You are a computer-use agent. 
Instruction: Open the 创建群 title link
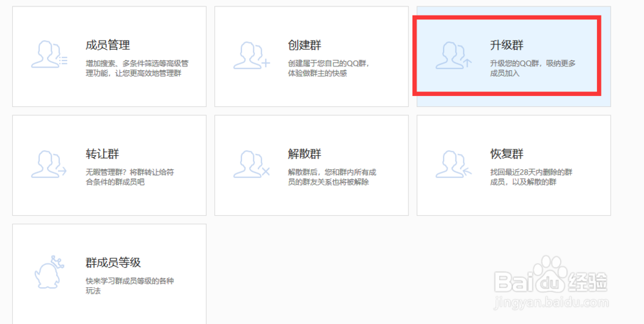coord(305,45)
